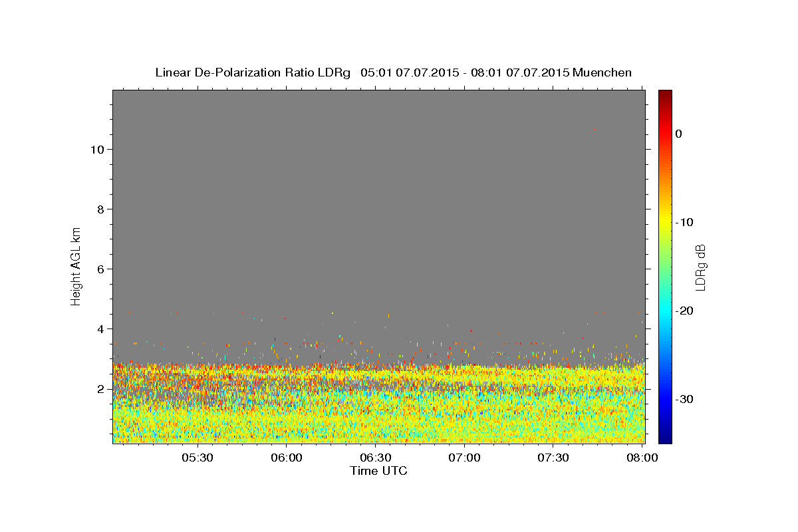Click the end date "08:01 07.07.2015" in title

click(519, 72)
